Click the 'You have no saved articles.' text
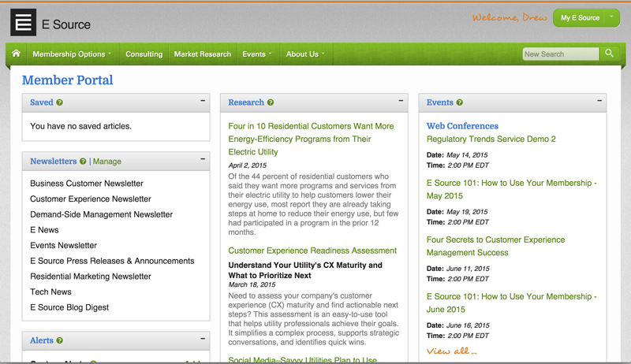 pyautogui.click(x=81, y=126)
